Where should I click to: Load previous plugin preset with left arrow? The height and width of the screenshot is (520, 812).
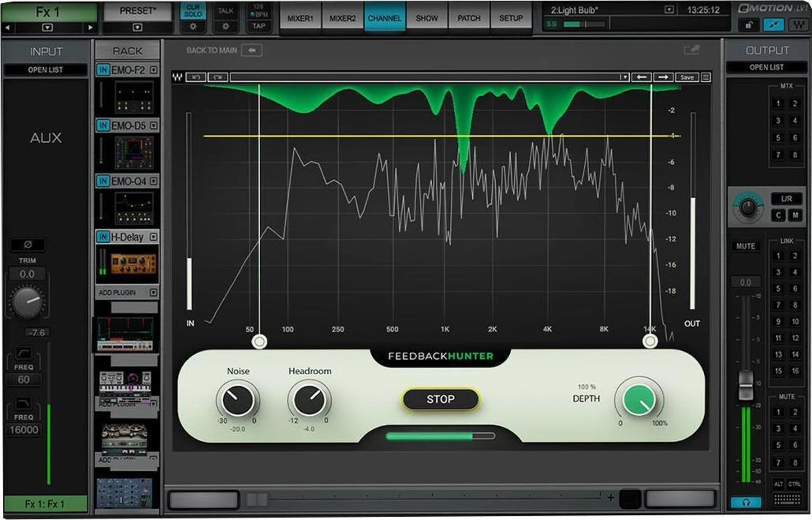(x=641, y=77)
